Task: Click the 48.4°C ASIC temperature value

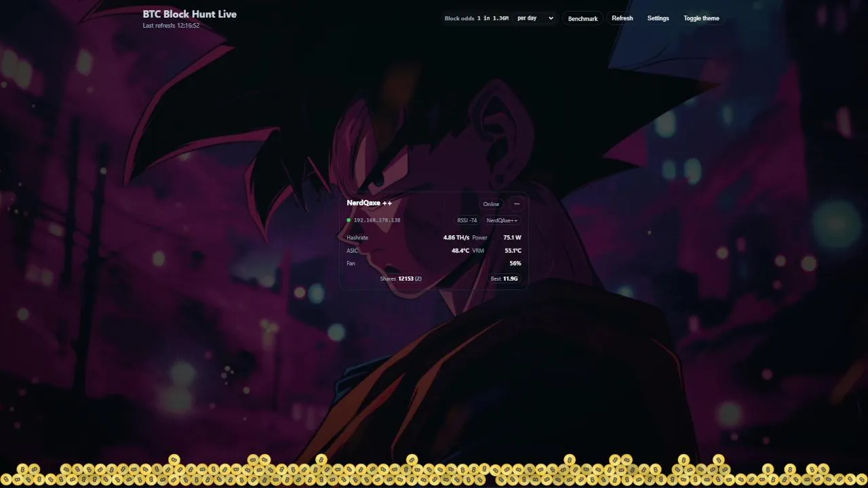Action: [x=460, y=251]
